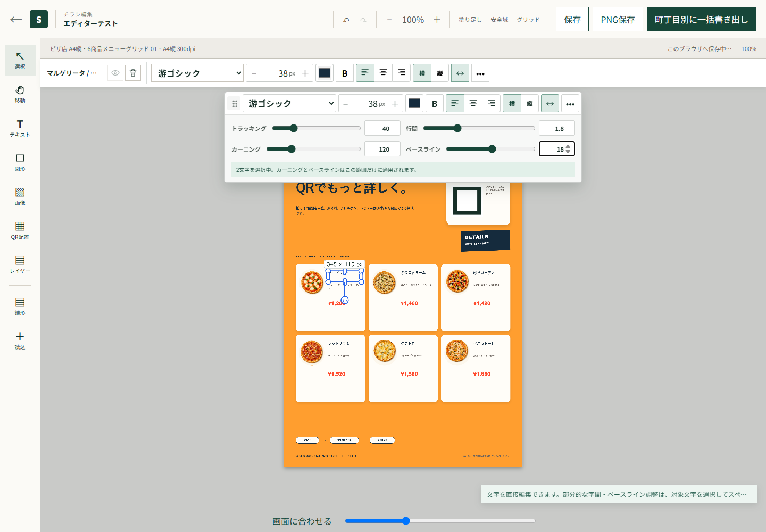Toggle グリッド grid option

pyautogui.click(x=528, y=20)
